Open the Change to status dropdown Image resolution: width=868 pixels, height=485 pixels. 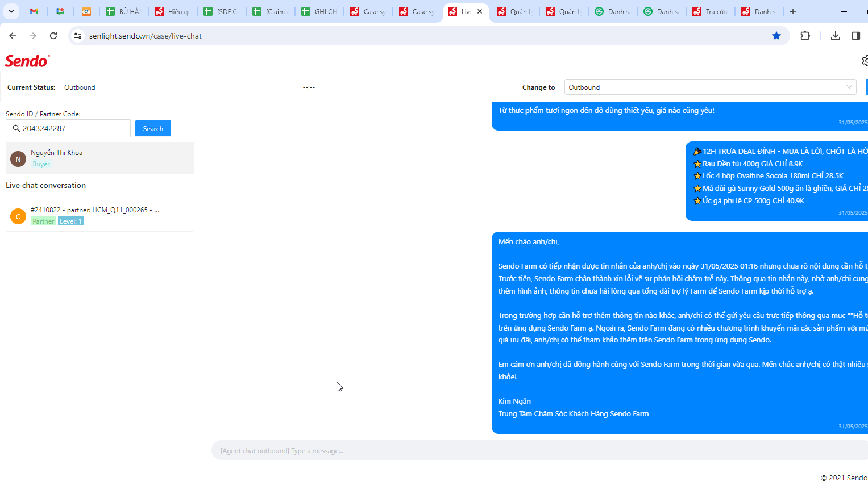[711, 87]
